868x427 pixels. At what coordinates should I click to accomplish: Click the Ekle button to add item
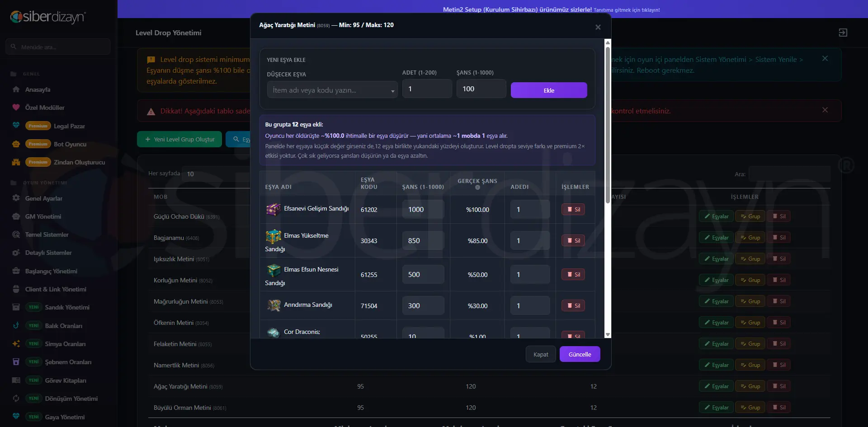point(549,90)
